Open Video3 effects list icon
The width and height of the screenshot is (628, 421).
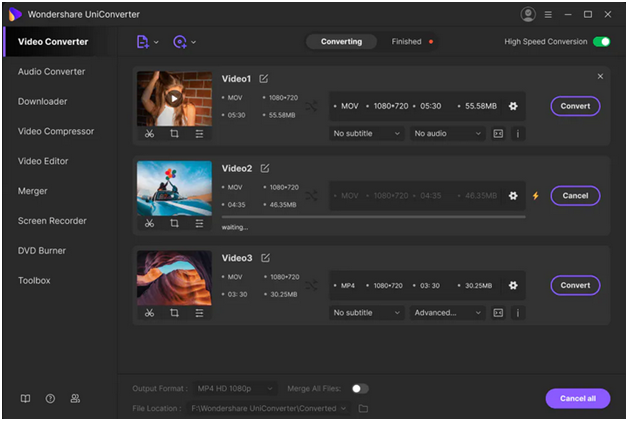coord(199,313)
